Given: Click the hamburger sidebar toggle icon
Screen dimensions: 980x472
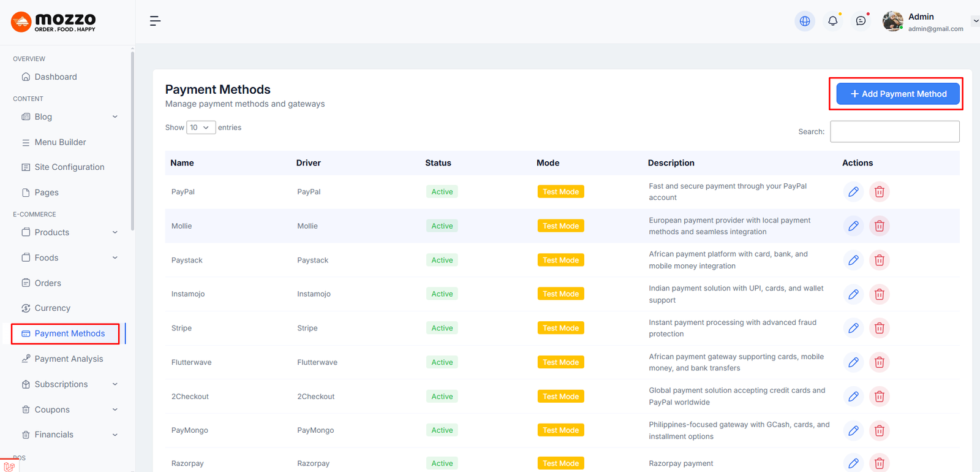Looking at the screenshot, I should (155, 21).
